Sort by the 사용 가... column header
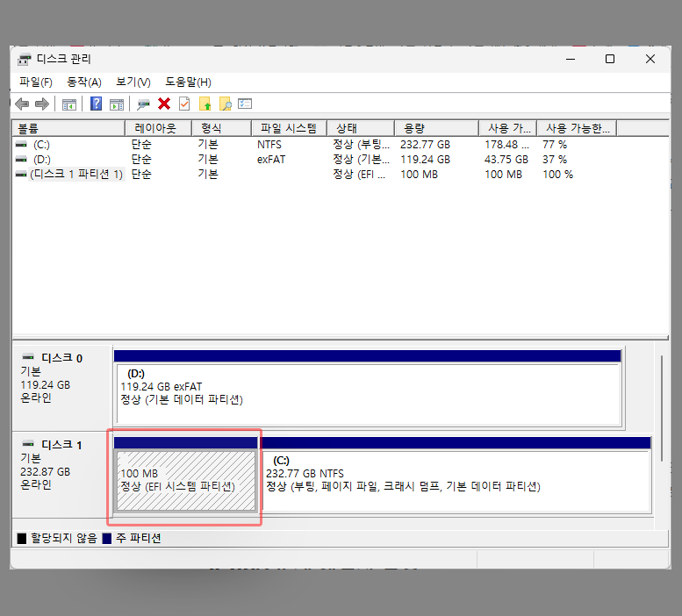The image size is (682, 616). (x=508, y=128)
